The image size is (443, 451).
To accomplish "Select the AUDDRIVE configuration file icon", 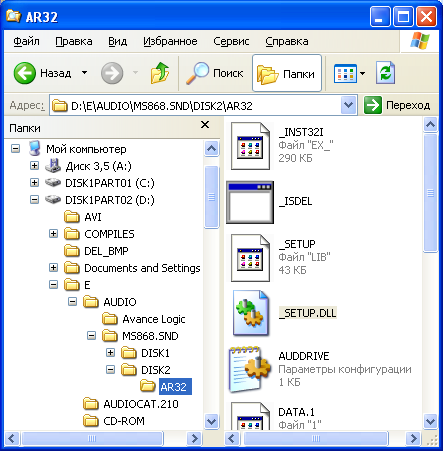I will click(250, 369).
